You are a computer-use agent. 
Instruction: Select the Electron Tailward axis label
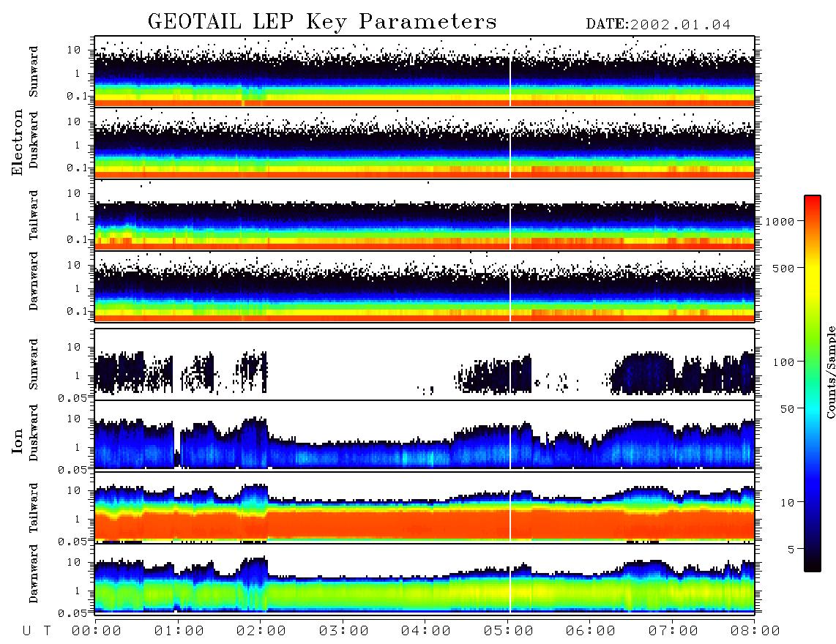coord(34,215)
